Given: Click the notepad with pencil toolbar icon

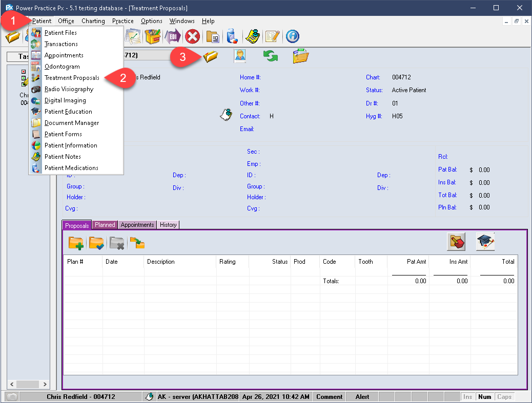Looking at the screenshot, I should coord(273,36).
